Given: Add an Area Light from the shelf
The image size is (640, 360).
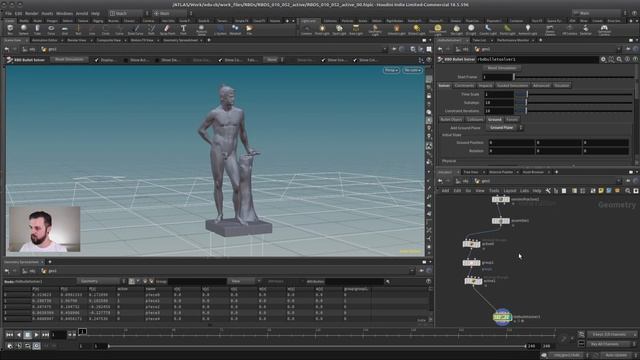Looking at the screenshot, I should pos(356,29).
